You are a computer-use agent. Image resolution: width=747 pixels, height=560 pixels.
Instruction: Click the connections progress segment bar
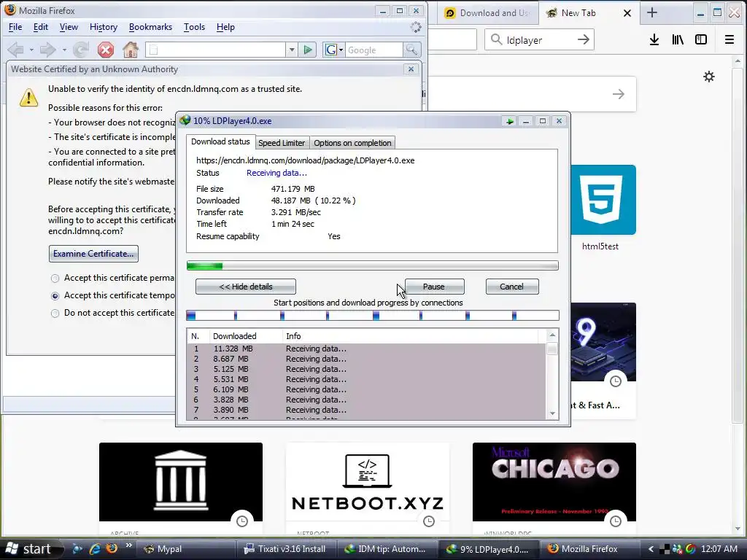[373, 315]
